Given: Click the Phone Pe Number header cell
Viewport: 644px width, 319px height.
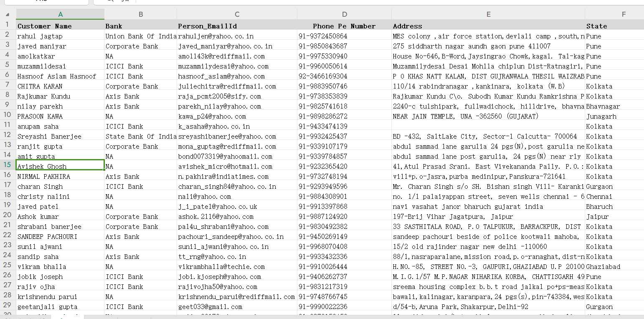Looking at the screenshot, I should click(x=344, y=26).
